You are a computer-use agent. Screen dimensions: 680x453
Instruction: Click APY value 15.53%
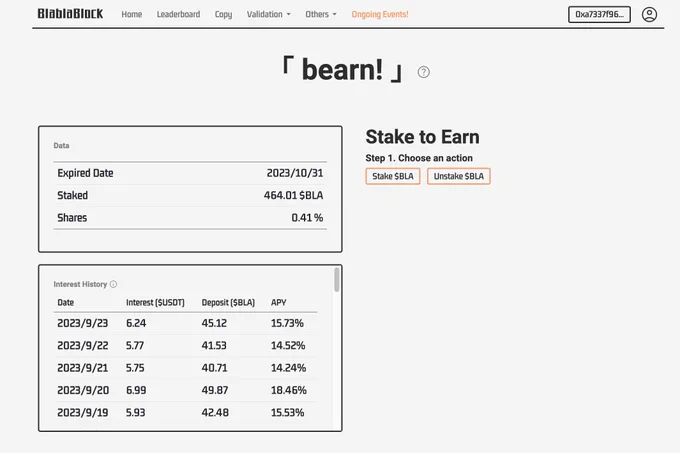pyautogui.click(x=287, y=412)
